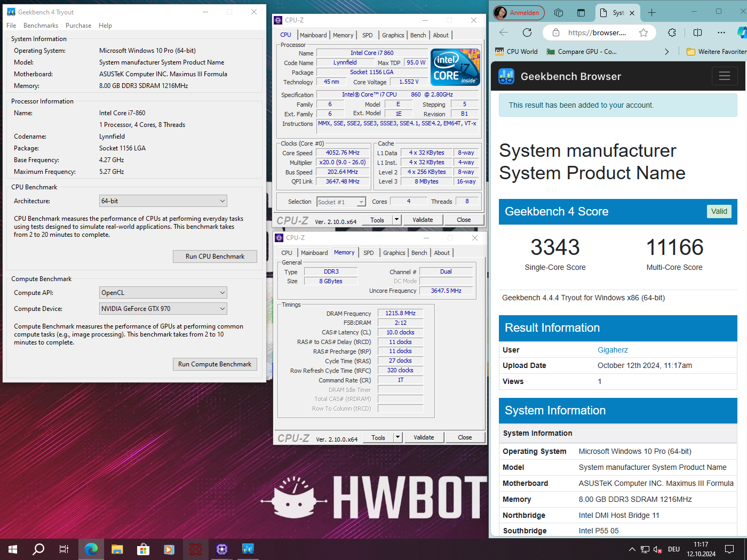The image size is (747, 560).
Task: Open Edge extensions puzzle icon
Action: [672, 33]
